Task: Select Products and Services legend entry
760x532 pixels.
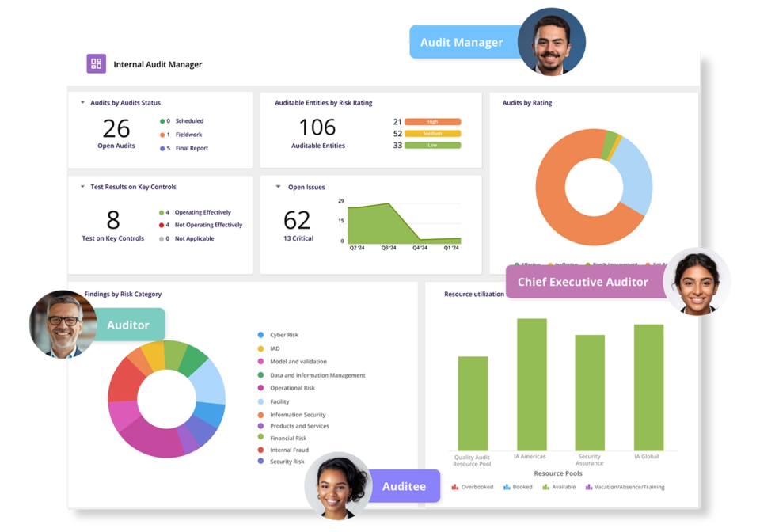Action: tap(293, 426)
